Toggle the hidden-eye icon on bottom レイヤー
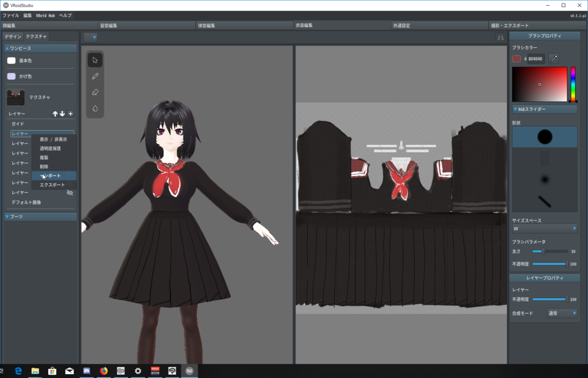Screen dimensions: 588x378 click(69, 192)
